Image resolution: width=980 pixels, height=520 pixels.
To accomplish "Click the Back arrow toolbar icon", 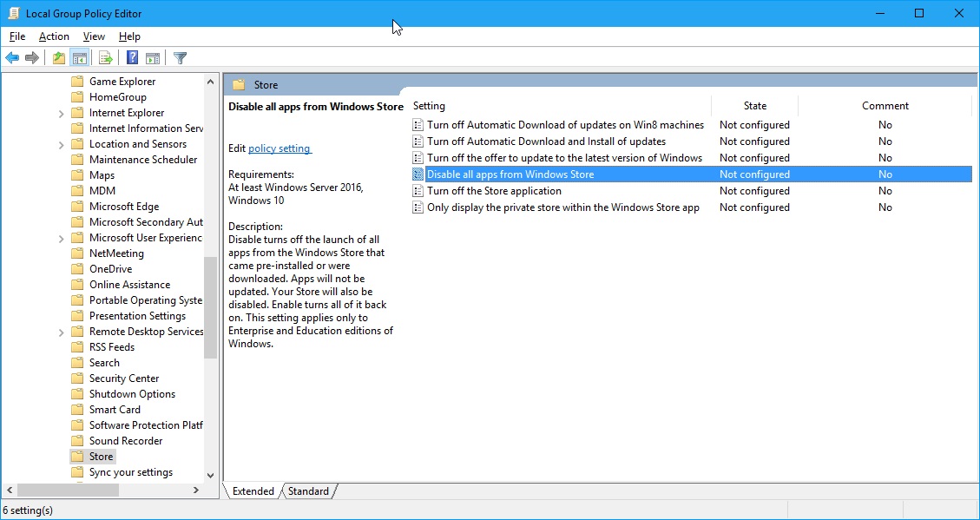I will 12,58.
